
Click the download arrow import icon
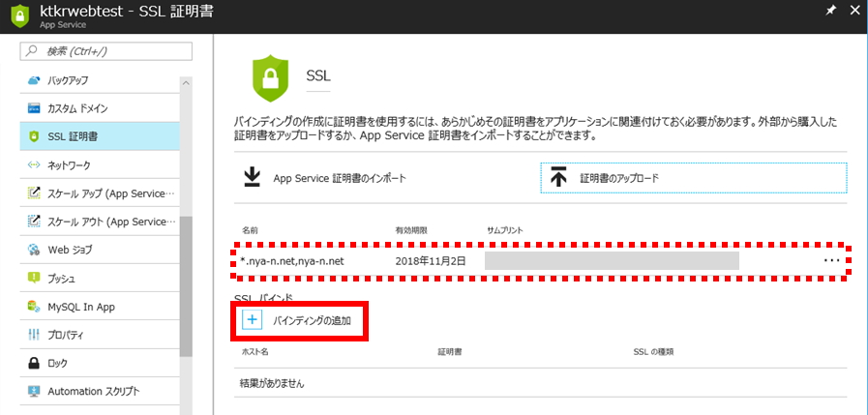click(252, 178)
